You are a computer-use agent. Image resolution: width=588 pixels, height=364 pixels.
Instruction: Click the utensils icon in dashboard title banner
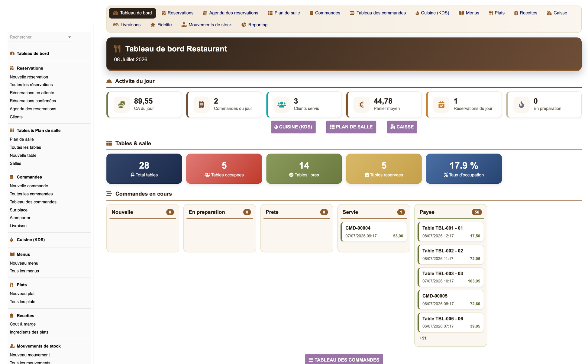coord(117,49)
